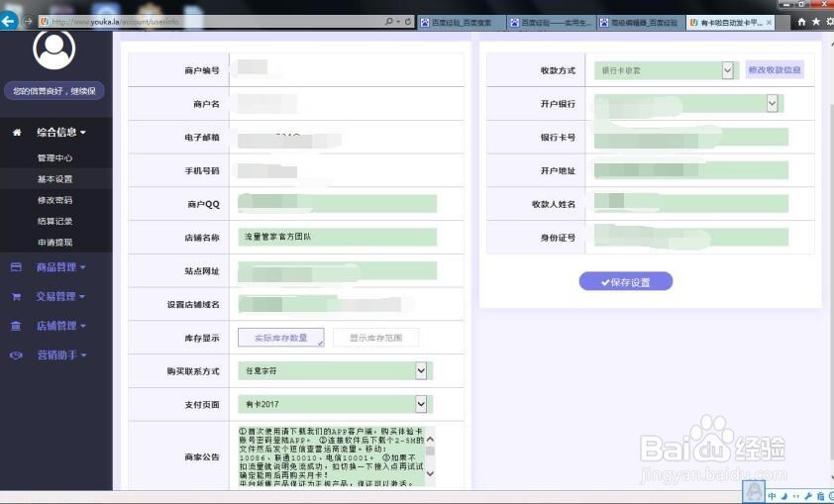This screenshot has height=504, width=834.
Task: Close the 有卡啦自动发卡平台 tab
Action: pyautogui.click(x=769, y=23)
